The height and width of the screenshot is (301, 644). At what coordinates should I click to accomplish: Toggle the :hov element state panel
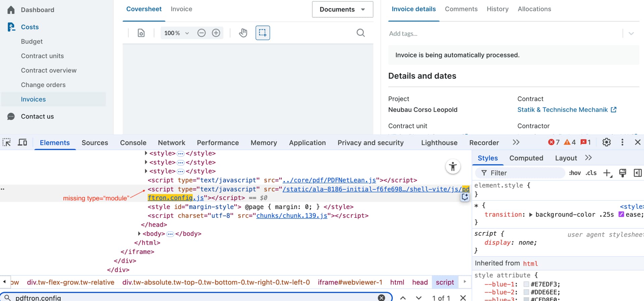(575, 173)
